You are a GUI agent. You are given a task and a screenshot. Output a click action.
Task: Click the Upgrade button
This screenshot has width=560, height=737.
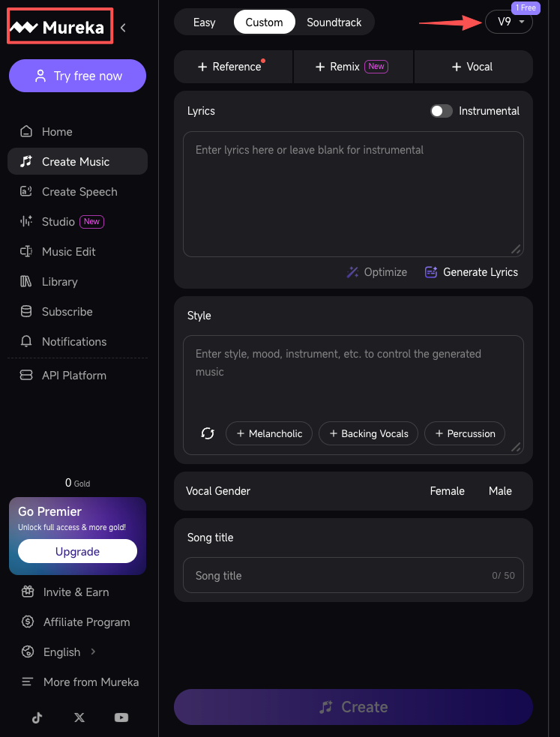[x=77, y=551]
